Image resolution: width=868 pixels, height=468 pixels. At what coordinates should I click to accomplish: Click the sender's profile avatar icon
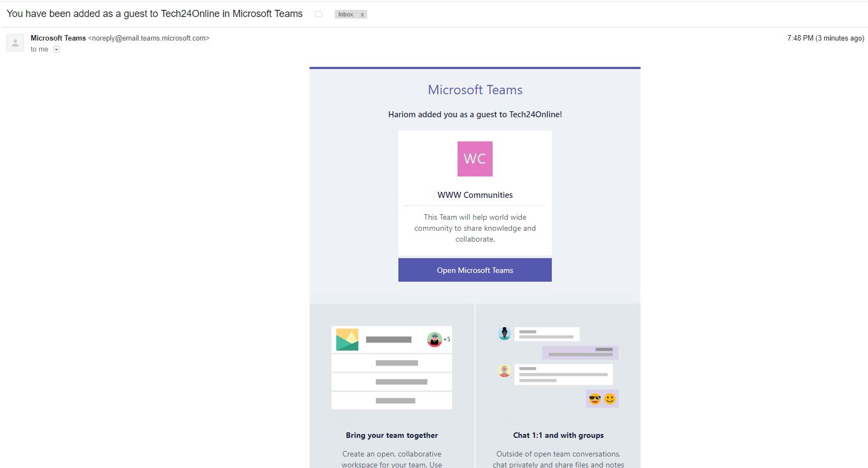[15, 43]
